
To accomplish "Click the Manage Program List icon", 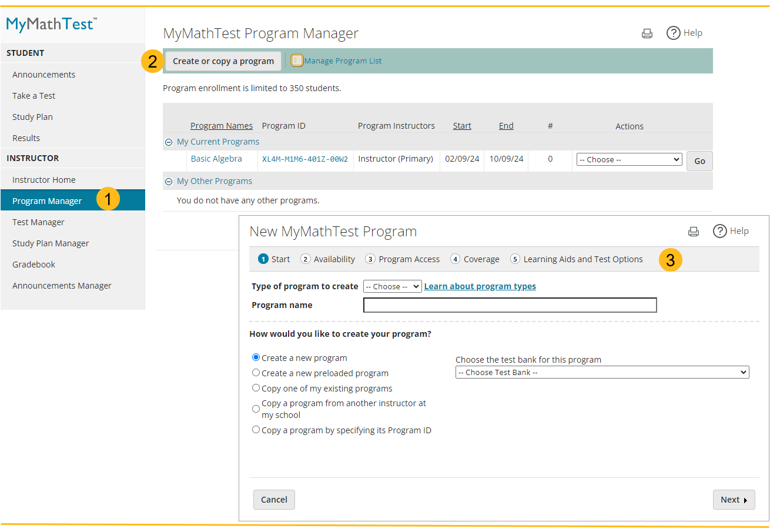I will coord(297,61).
